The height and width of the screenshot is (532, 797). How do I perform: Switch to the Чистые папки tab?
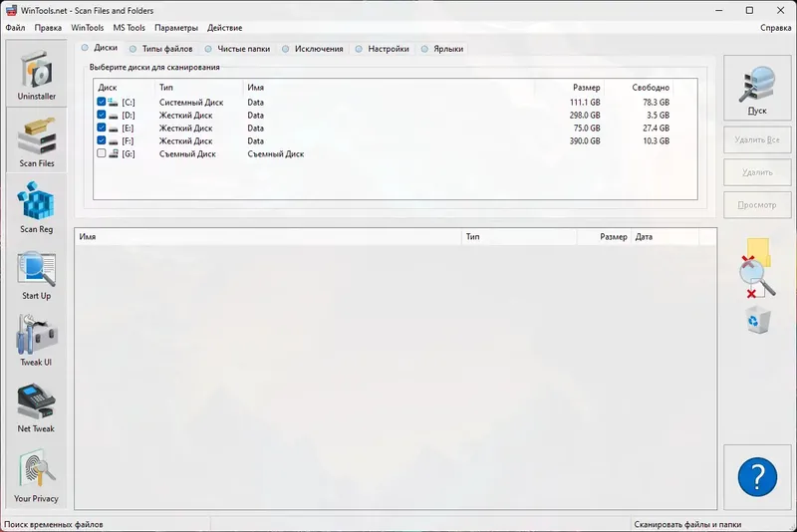click(238, 49)
